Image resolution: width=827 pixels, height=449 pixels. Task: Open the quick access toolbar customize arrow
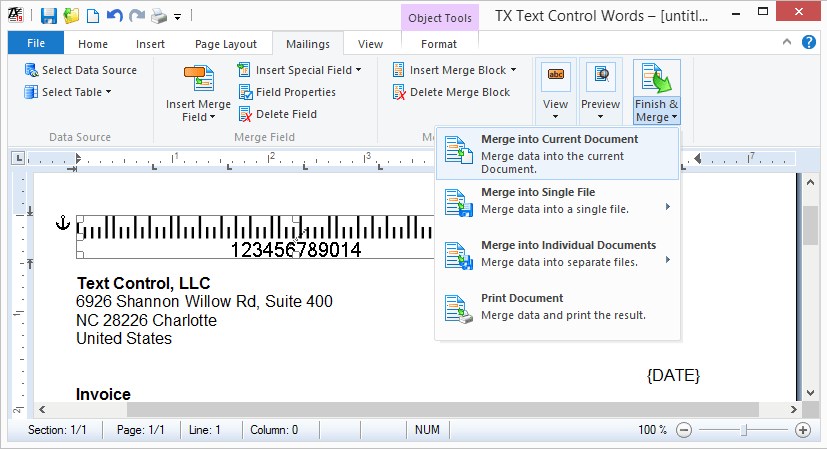point(178,17)
